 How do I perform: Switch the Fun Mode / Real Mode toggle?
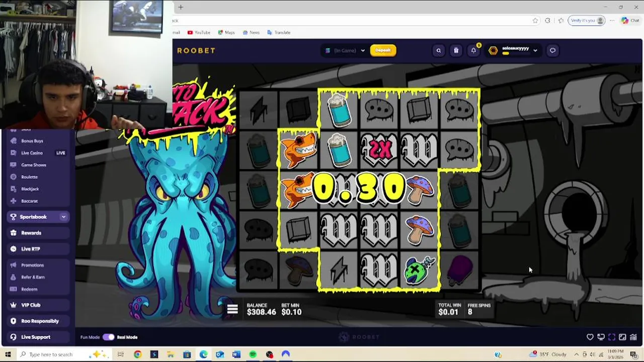pyautogui.click(x=108, y=337)
